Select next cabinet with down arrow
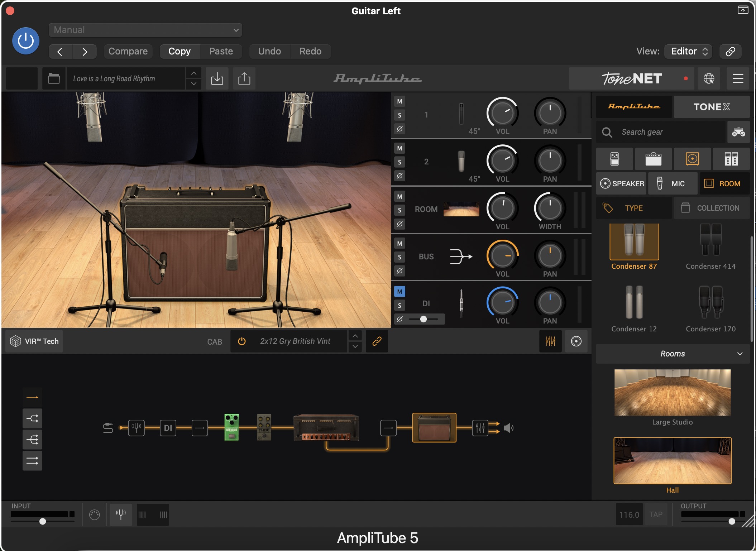756x551 pixels. (355, 346)
